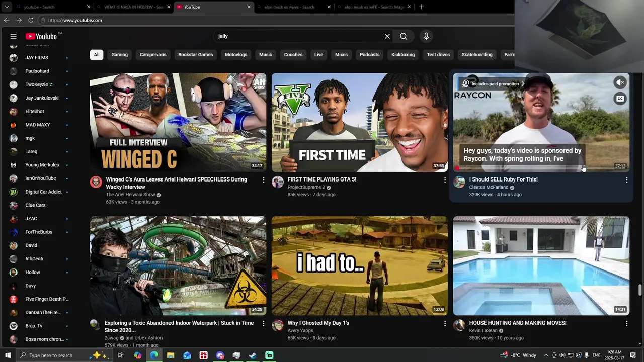The image size is (644, 362).
Task: Click the browser address bar showing youtube.com
Action: tap(277, 20)
